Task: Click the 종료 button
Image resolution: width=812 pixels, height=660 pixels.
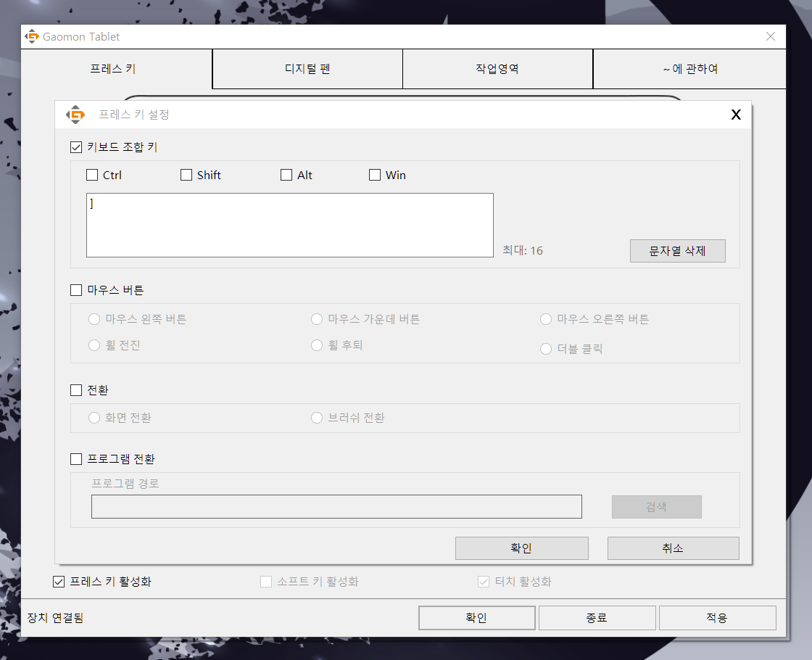Action: pos(597,618)
